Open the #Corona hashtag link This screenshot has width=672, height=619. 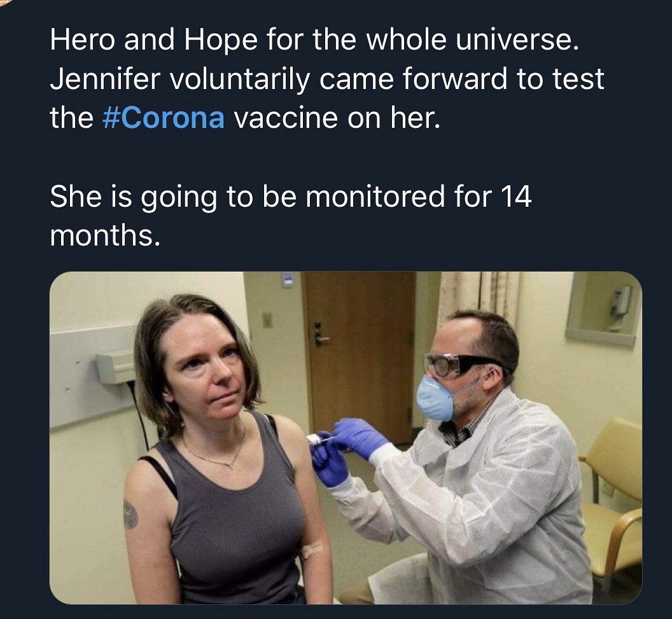163,119
